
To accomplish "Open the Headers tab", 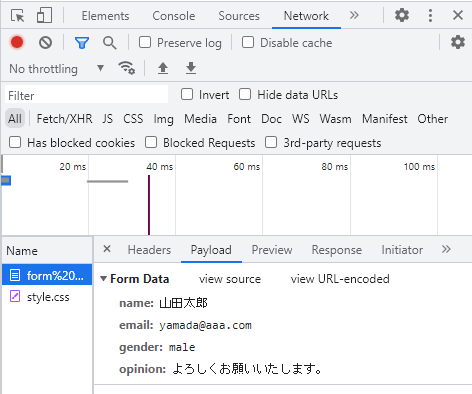I will coord(149,250).
